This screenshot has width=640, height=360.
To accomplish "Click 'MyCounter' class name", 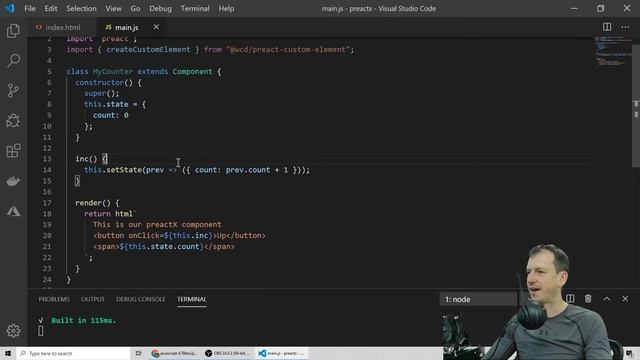I will pos(113,71).
